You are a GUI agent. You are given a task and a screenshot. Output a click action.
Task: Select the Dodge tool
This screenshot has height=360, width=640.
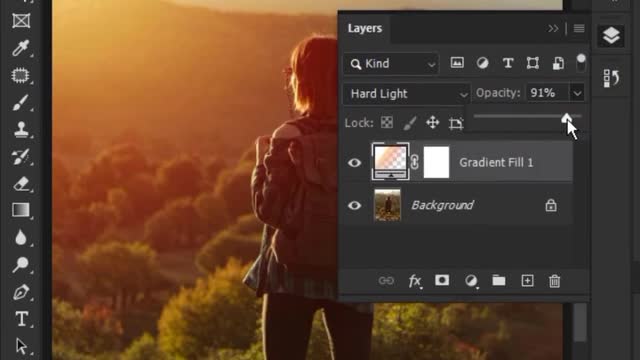tap(21, 264)
